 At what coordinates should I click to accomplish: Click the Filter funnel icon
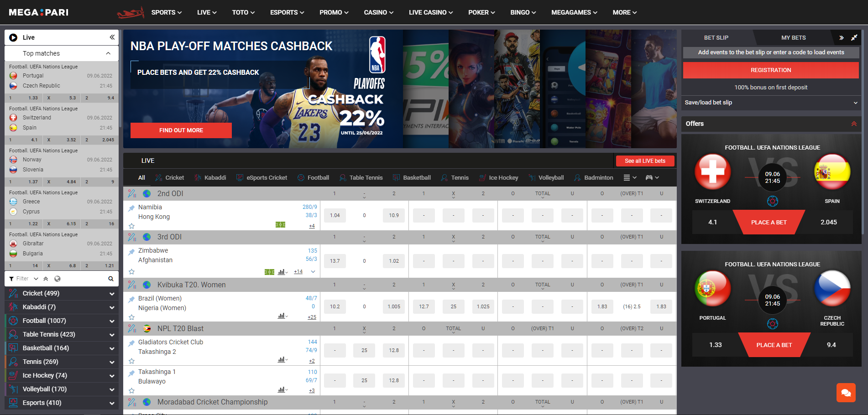click(x=11, y=279)
